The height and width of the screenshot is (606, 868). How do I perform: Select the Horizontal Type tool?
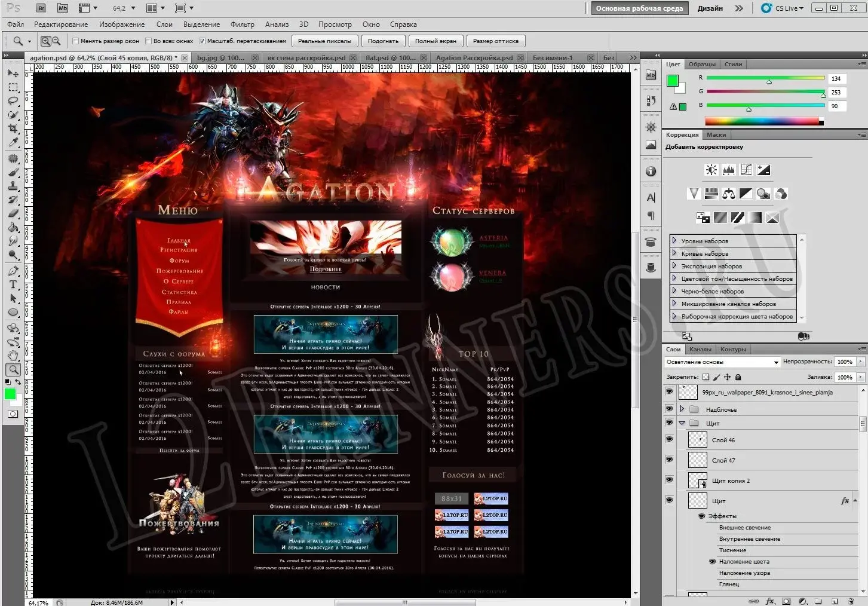click(x=13, y=284)
